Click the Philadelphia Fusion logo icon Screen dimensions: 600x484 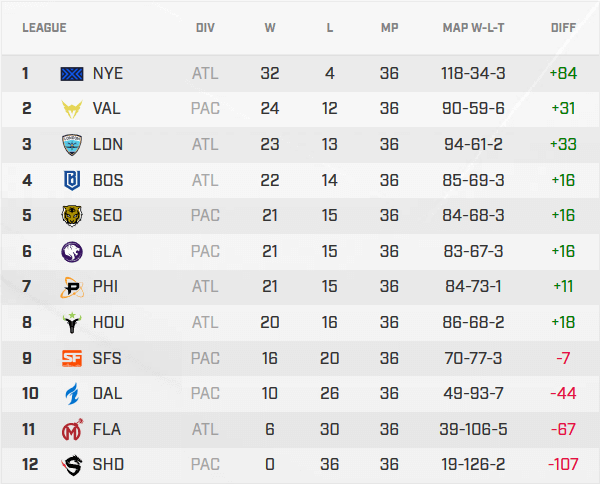point(73,287)
